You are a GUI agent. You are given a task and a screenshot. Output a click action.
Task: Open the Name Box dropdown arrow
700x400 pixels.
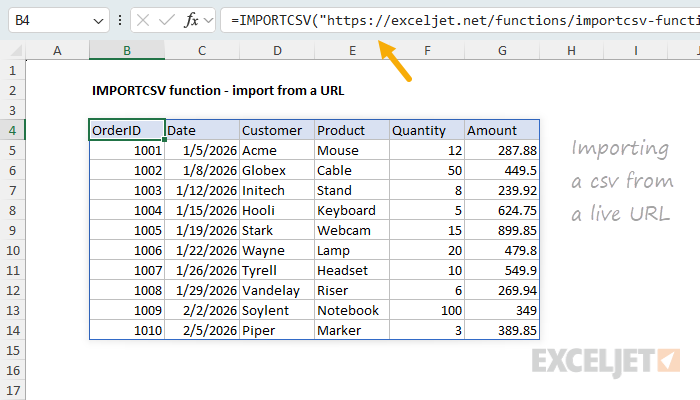coord(98,21)
